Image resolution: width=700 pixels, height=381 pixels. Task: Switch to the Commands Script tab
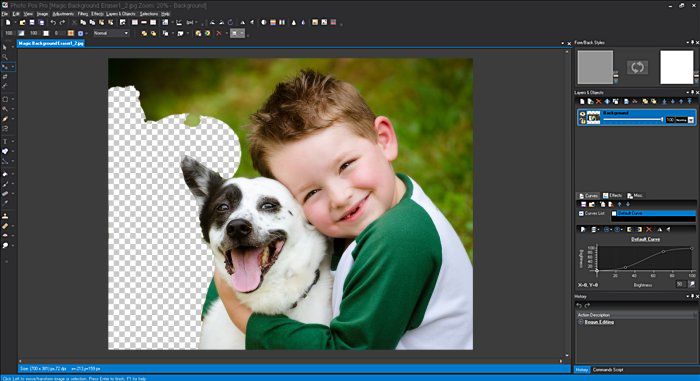click(x=608, y=370)
